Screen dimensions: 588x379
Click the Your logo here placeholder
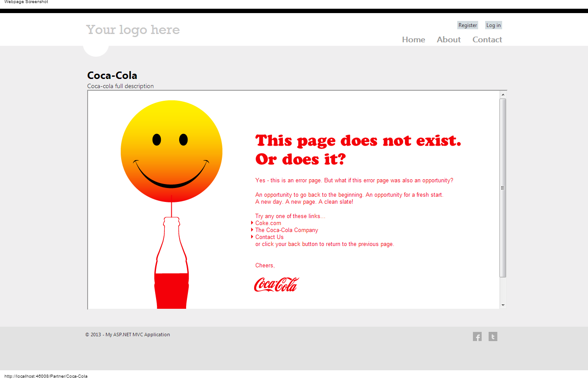pyautogui.click(x=133, y=29)
